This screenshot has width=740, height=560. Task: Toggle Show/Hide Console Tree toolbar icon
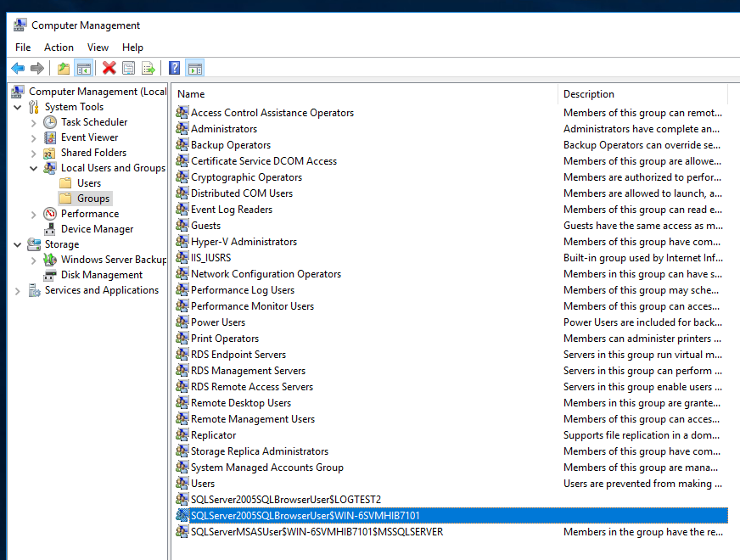tap(84, 69)
